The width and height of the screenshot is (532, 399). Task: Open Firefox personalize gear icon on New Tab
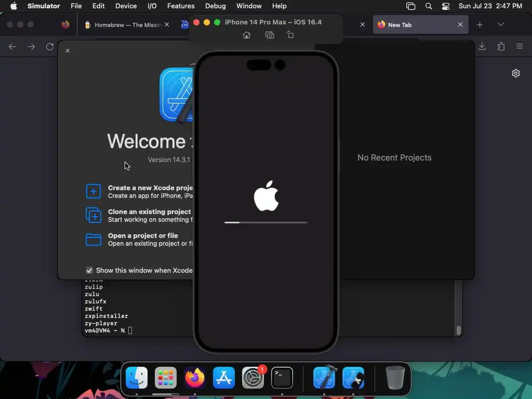click(x=516, y=73)
